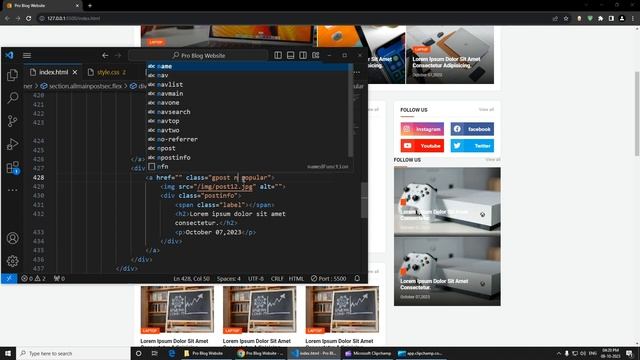The height and width of the screenshot is (360, 640).
Task: Change the UTF-8 file encoding
Action: [x=256, y=278]
